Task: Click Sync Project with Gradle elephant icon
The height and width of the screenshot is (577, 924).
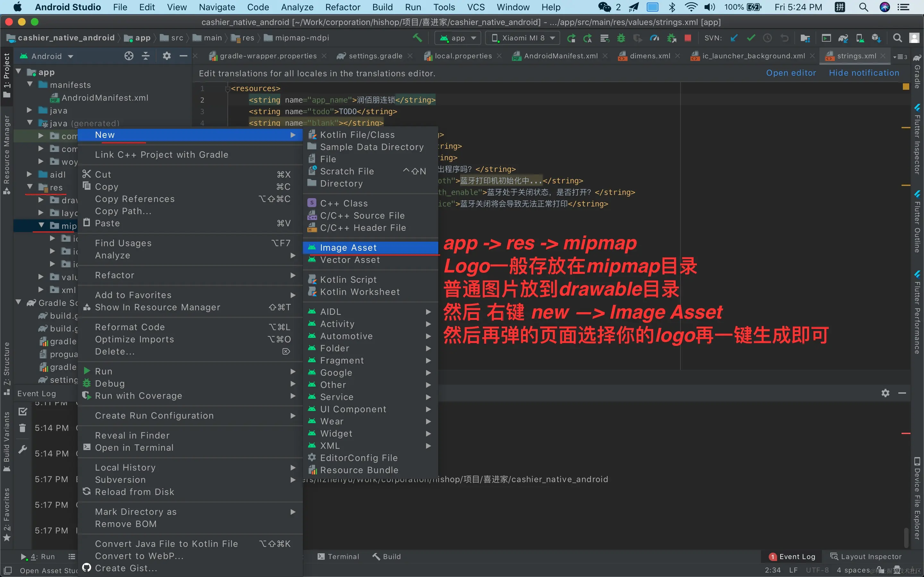Action: (x=843, y=38)
